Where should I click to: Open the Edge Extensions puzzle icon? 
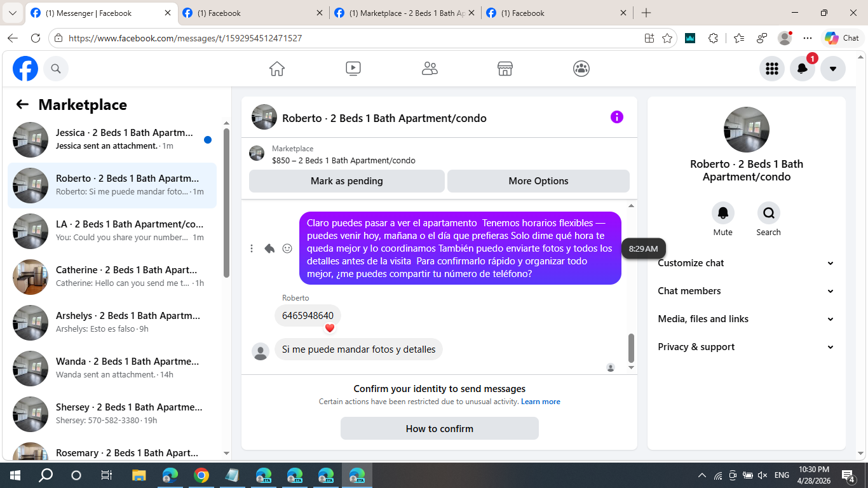click(x=713, y=38)
